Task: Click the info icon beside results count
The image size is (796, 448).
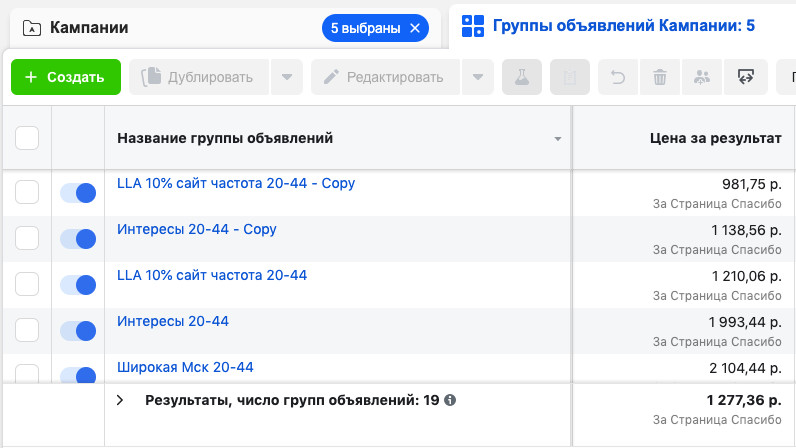Action: pyautogui.click(x=450, y=400)
